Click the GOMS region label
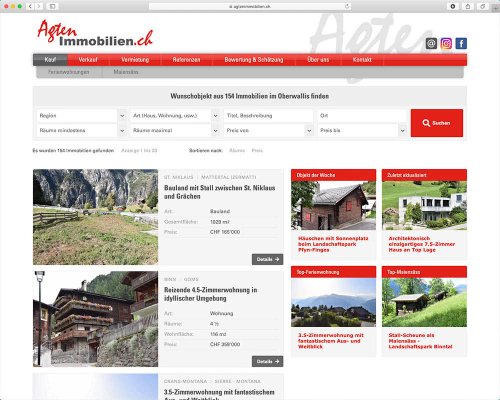Screen dimensions: 500x400 coord(191,279)
